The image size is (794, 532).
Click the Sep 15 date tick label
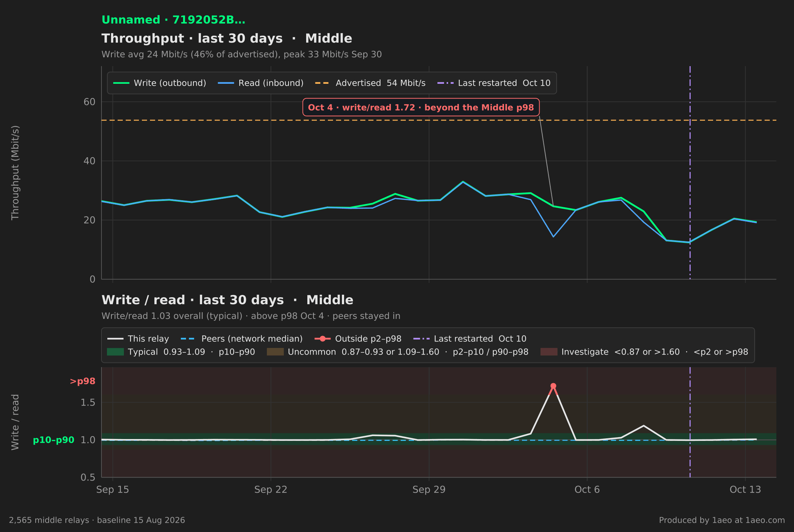click(112, 490)
